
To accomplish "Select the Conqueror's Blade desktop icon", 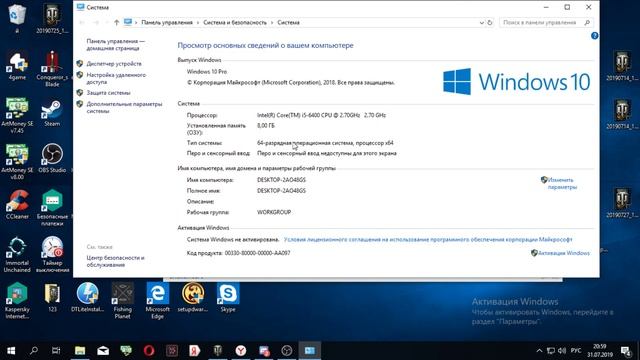I will coord(52,69).
